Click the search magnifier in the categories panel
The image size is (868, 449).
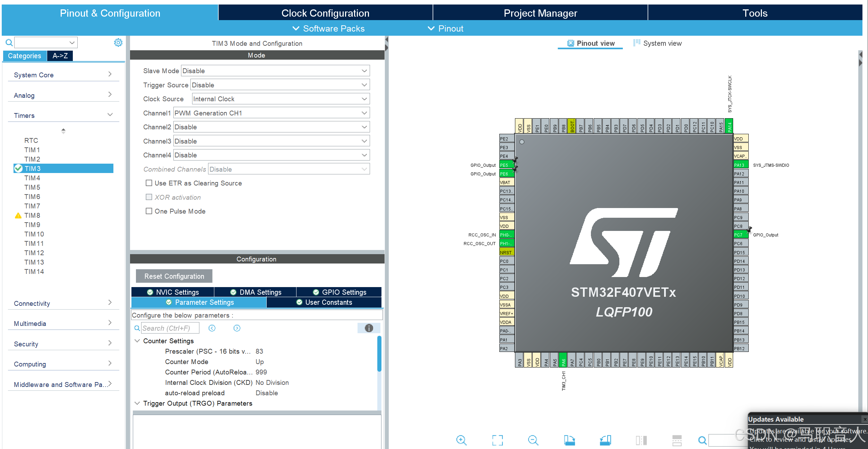[x=9, y=43]
